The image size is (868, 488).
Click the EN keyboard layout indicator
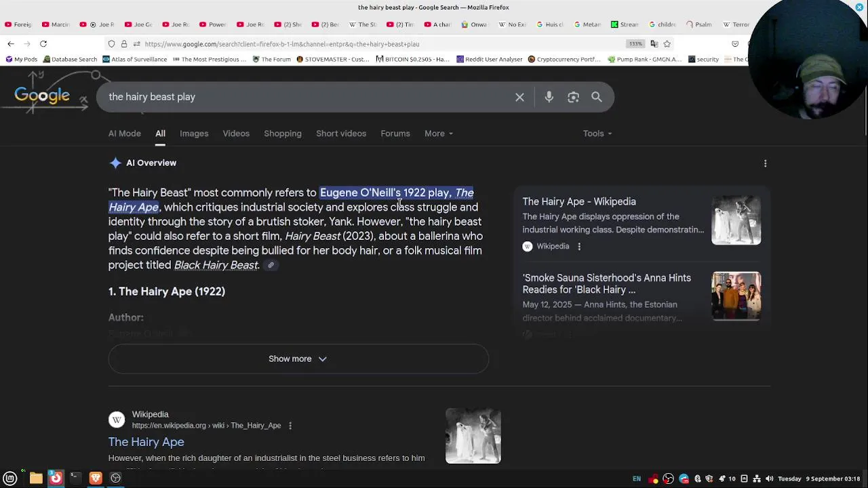tap(637, 479)
